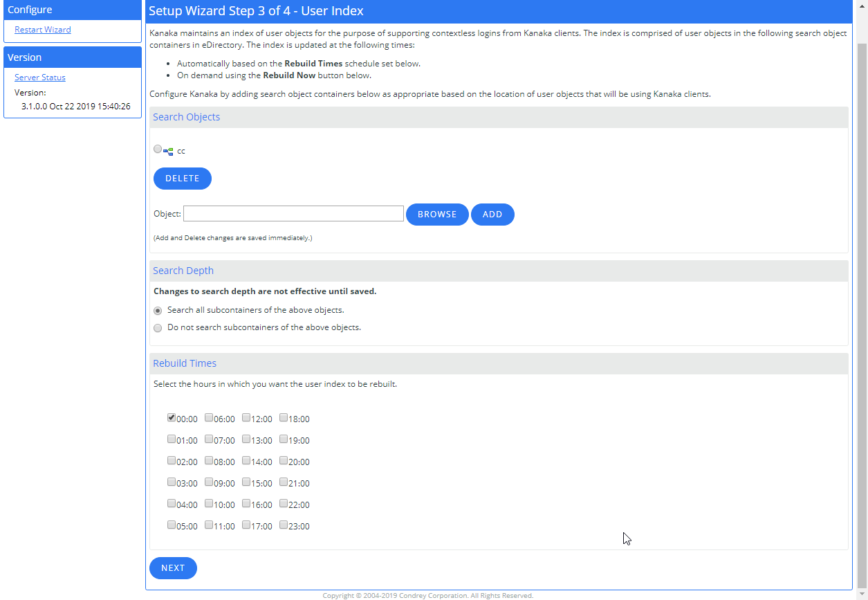Enable rebuild at 19:00

tap(284, 439)
